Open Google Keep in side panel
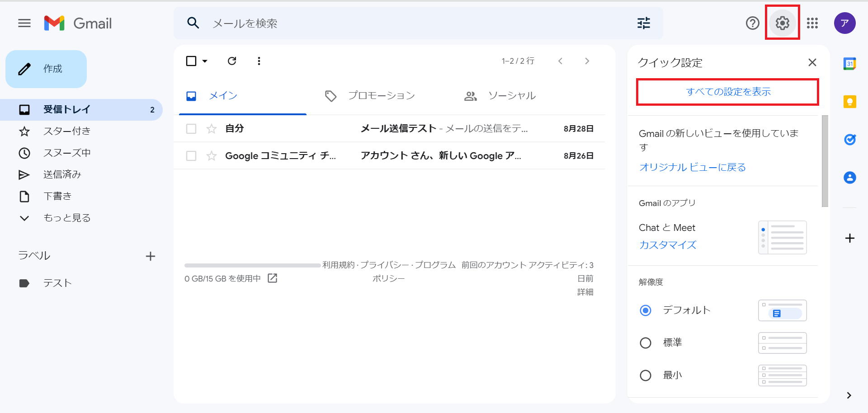The height and width of the screenshot is (413, 868). pos(849,102)
